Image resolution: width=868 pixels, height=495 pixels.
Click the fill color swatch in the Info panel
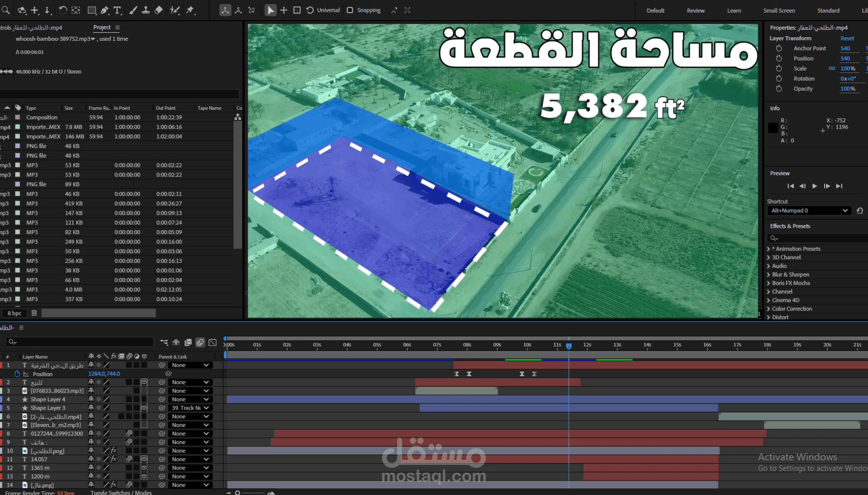pos(773,128)
